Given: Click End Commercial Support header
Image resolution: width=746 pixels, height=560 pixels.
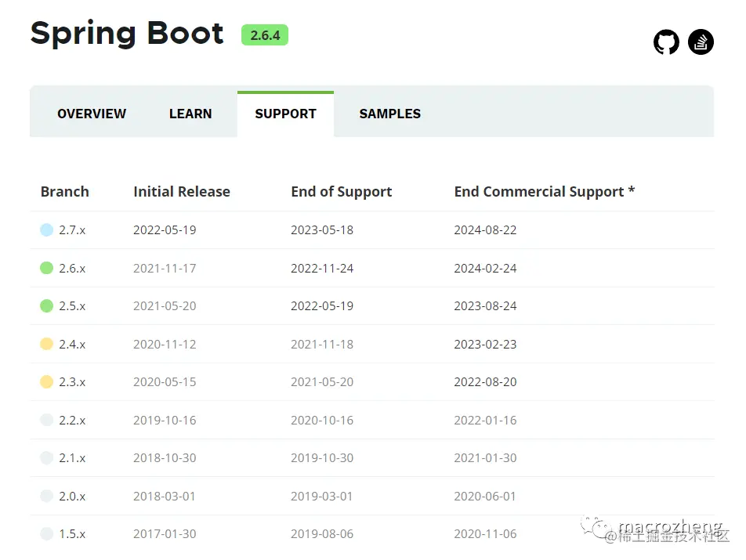Looking at the screenshot, I should pyautogui.click(x=545, y=192).
